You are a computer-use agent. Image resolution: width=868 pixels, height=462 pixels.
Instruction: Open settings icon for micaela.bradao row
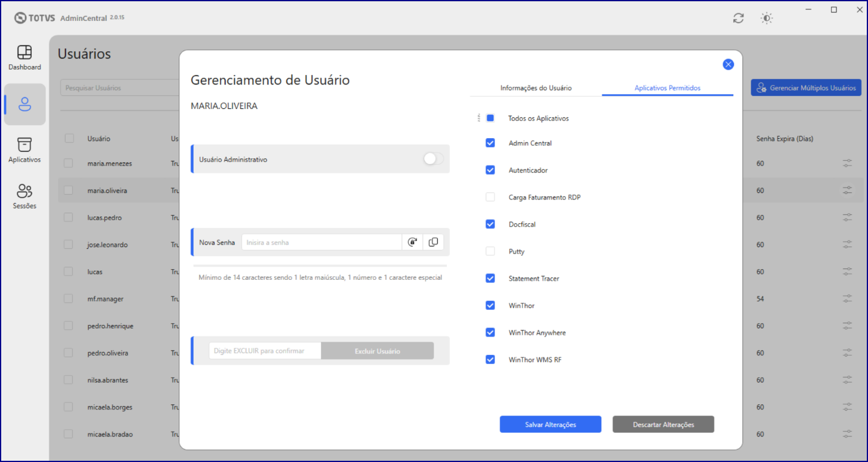pos(847,434)
